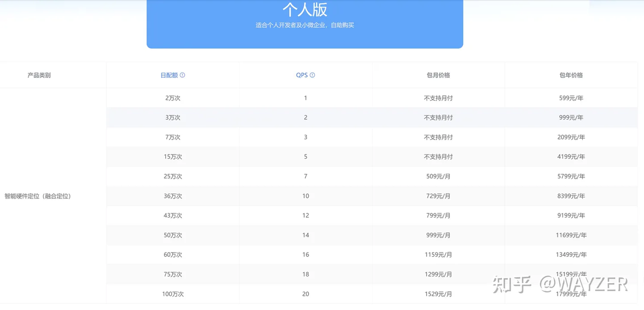Choose the 999元/年 yearly price cell
644x310 pixels.
tap(571, 117)
